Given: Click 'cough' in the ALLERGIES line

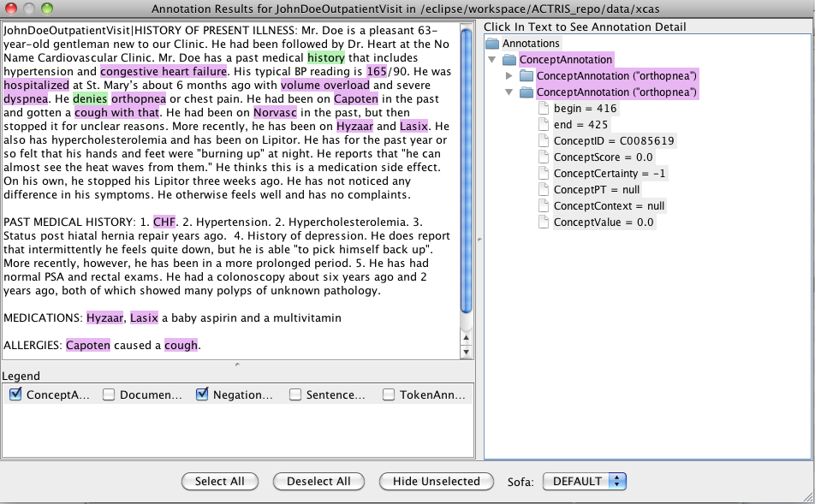Looking at the screenshot, I should click(x=181, y=345).
